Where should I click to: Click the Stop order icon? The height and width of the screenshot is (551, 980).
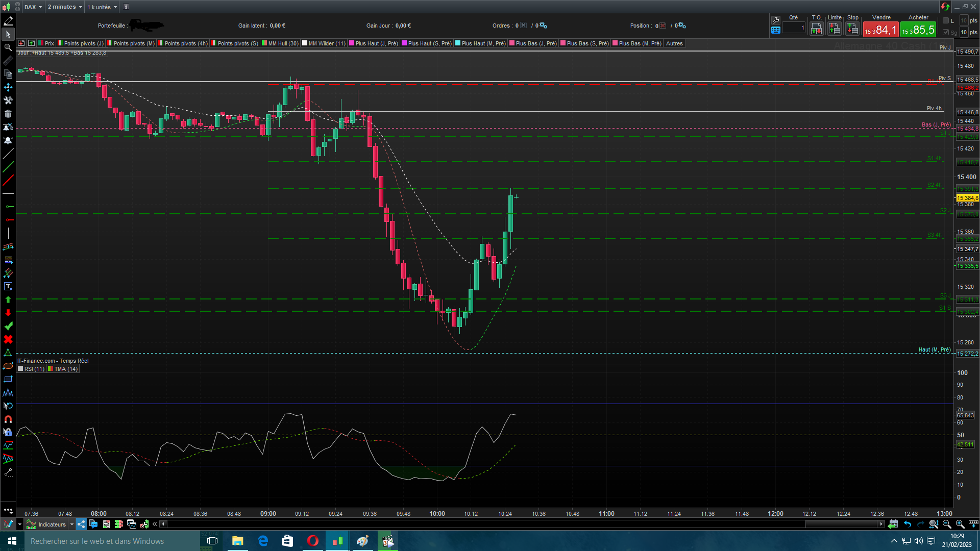(x=852, y=29)
